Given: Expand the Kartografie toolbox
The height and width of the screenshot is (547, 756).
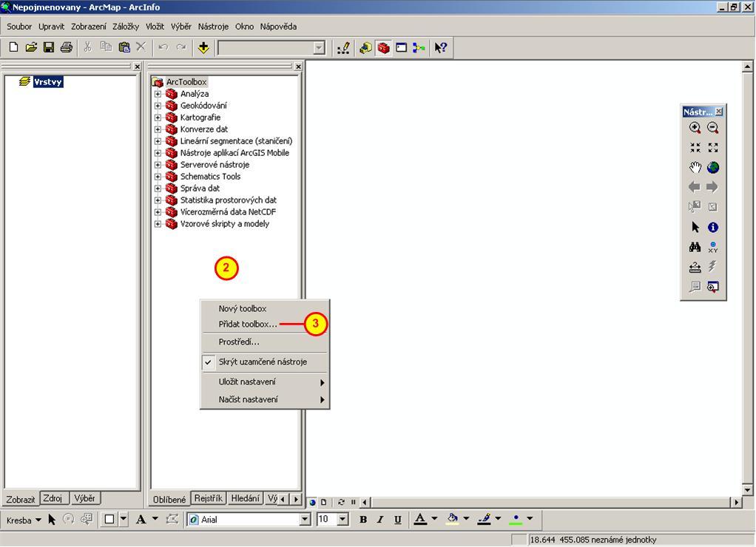Looking at the screenshot, I should tap(158, 118).
